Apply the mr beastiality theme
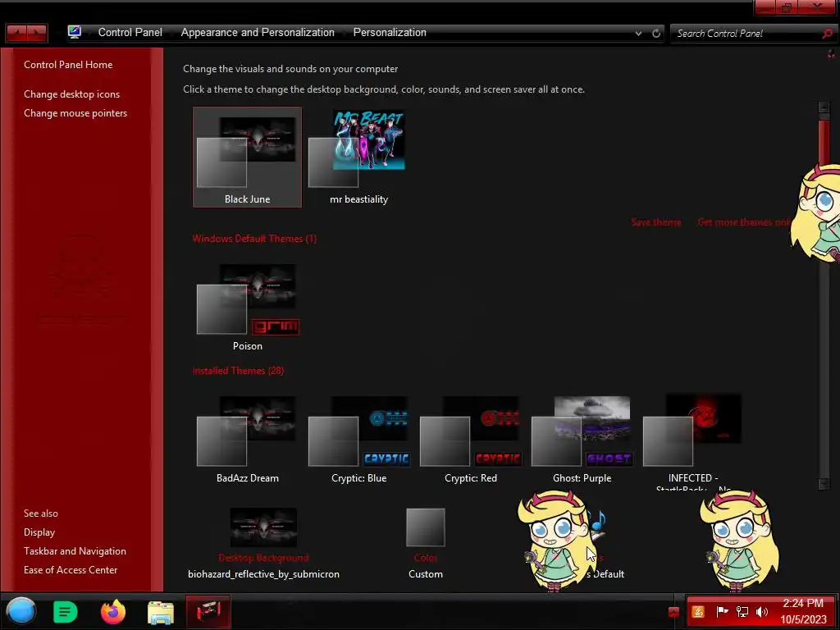Viewport: 840px width, 630px height. click(358, 157)
